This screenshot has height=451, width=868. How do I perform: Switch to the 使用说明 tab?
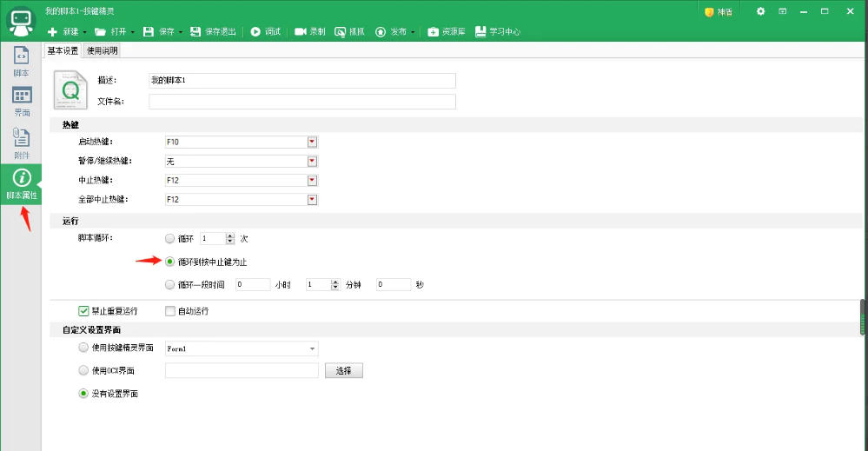tap(102, 50)
